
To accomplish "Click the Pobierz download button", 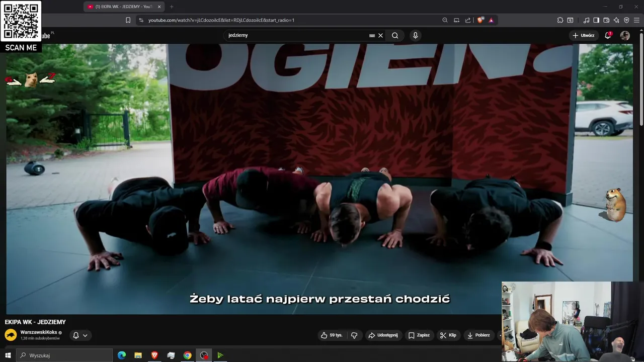I will (x=478, y=335).
